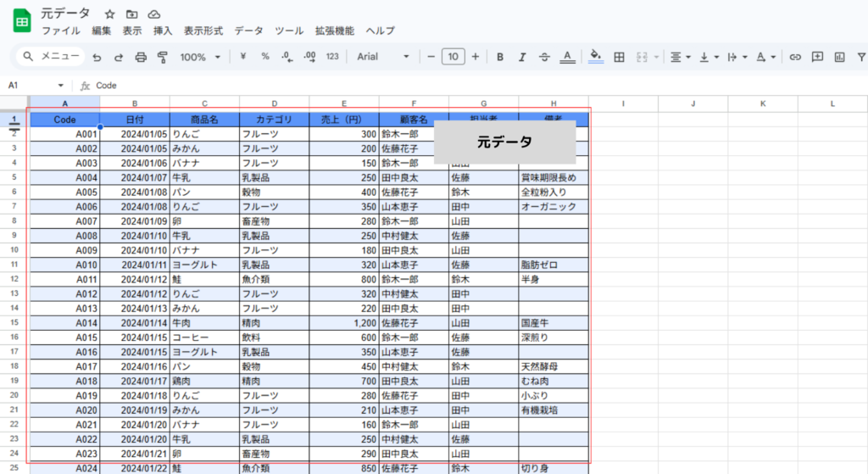Image resolution: width=868 pixels, height=474 pixels.
Task: Click the insert link icon
Action: click(795, 57)
